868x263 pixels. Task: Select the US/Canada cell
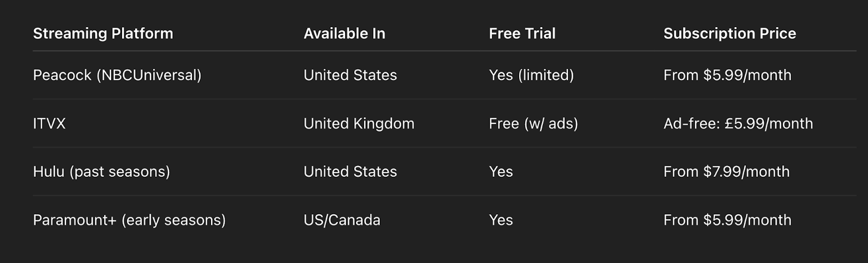coord(342,220)
